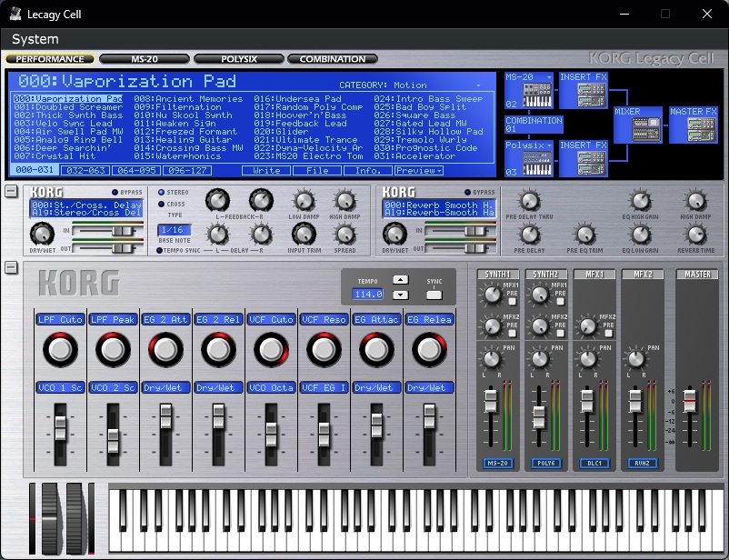Click the LPF Peak controller knob

[113, 349]
